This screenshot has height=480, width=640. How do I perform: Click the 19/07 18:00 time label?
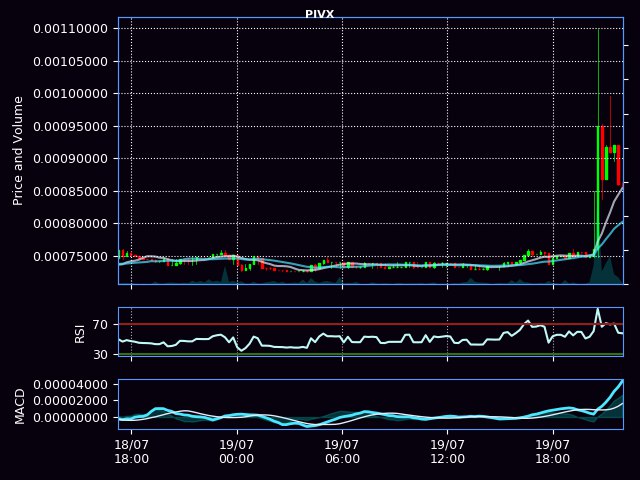tap(553, 451)
